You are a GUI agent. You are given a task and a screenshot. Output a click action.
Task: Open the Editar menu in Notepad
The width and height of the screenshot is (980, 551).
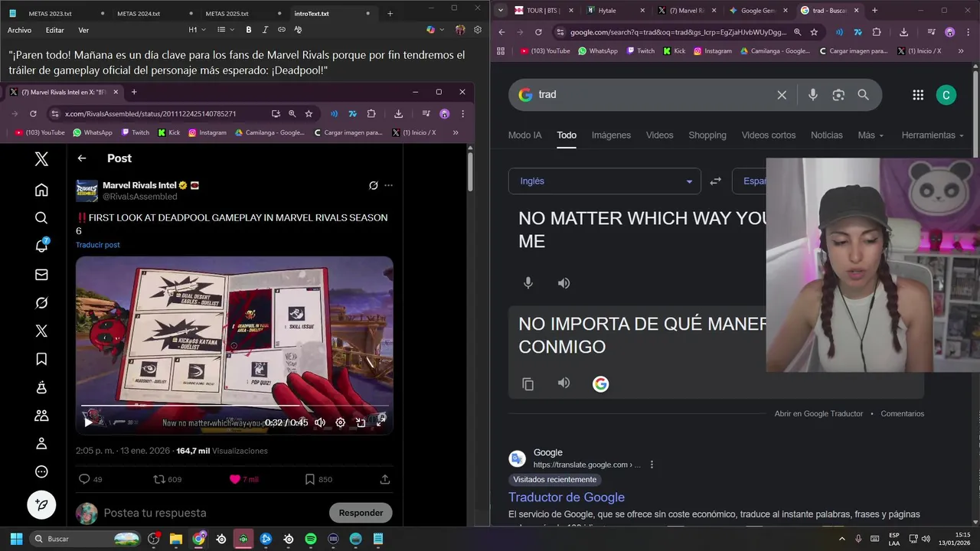(54, 30)
